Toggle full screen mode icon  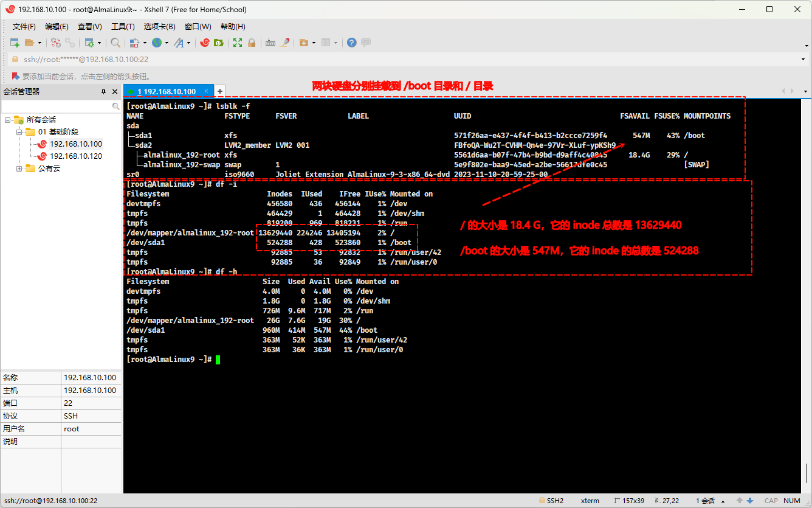tap(238, 43)
